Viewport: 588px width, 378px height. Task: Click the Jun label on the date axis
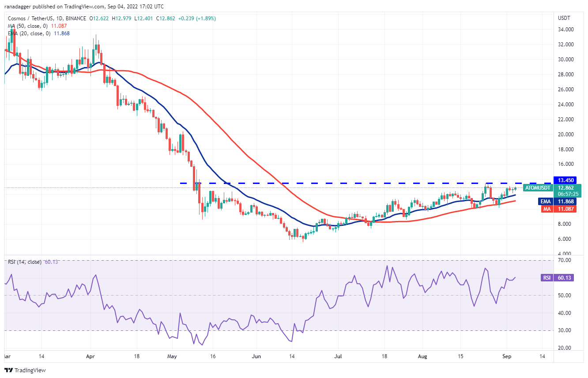(256, 356)
